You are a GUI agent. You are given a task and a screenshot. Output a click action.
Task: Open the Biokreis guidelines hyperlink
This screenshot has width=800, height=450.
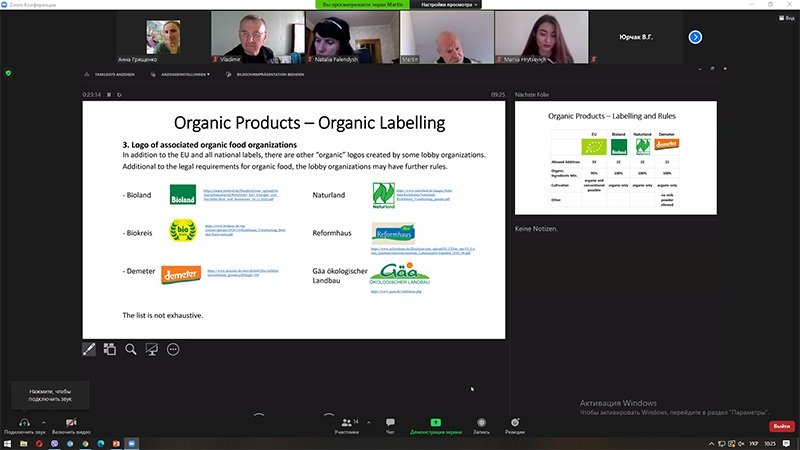[245, 230]
